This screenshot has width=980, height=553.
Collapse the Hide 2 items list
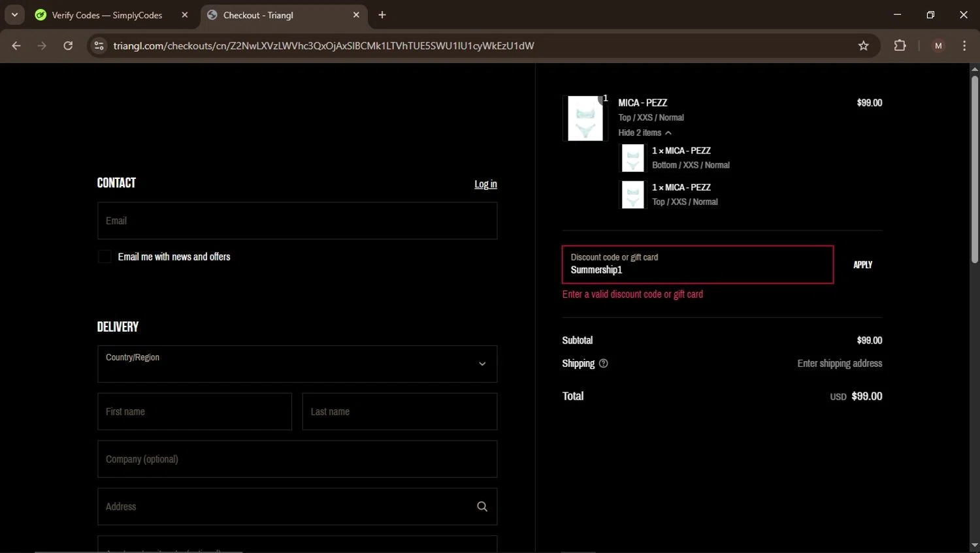pos(644,133)
